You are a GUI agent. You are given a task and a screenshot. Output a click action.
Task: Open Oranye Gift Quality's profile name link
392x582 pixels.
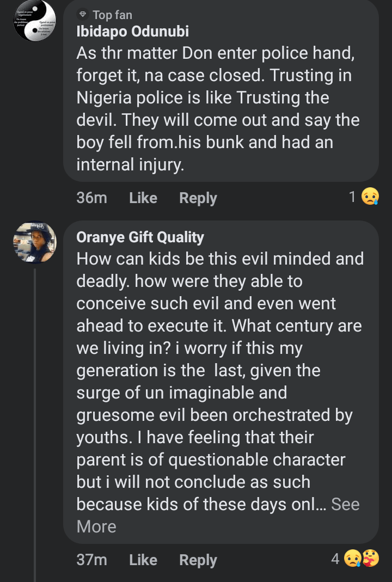(140, 237)
